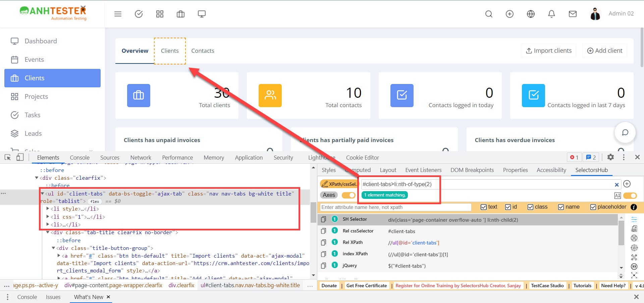Click the attribute name input field
Image resolution: width=644 pixels, height=303 pixels.
[x=395, y=207]
